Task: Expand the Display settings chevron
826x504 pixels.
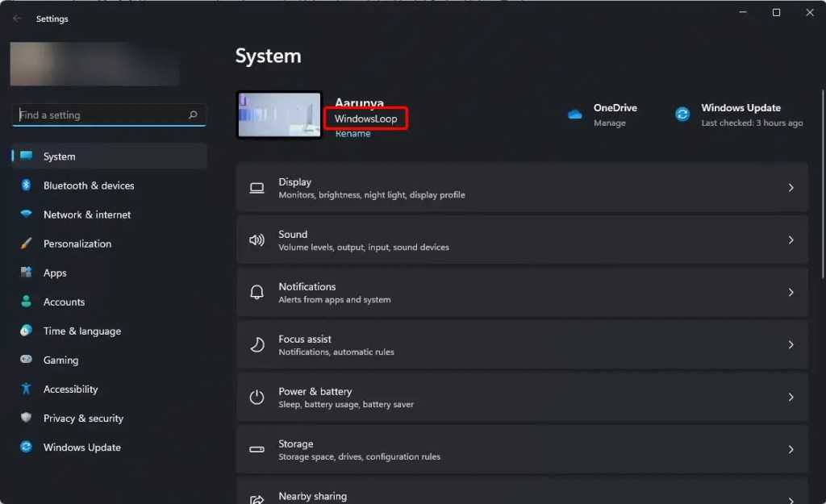Action: 791,188
